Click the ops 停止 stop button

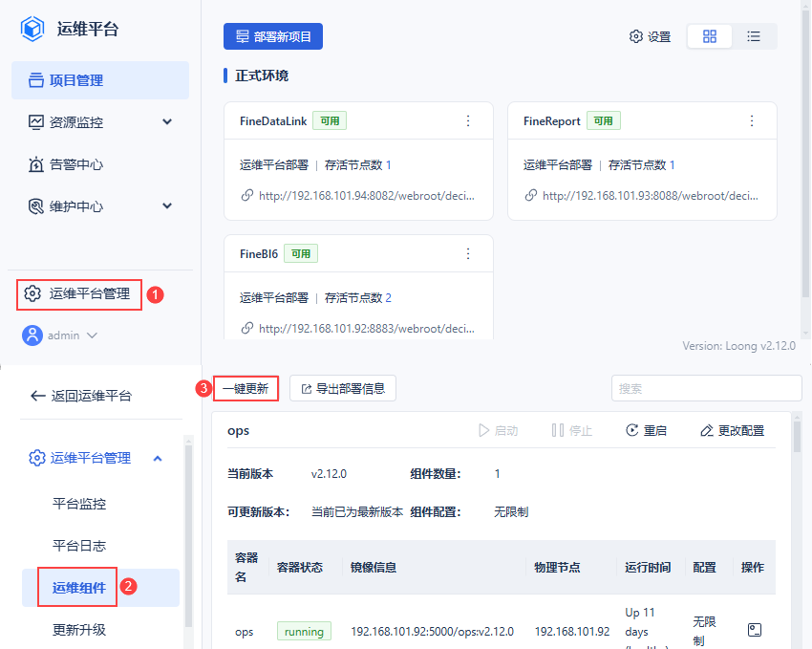coord(571,430)
